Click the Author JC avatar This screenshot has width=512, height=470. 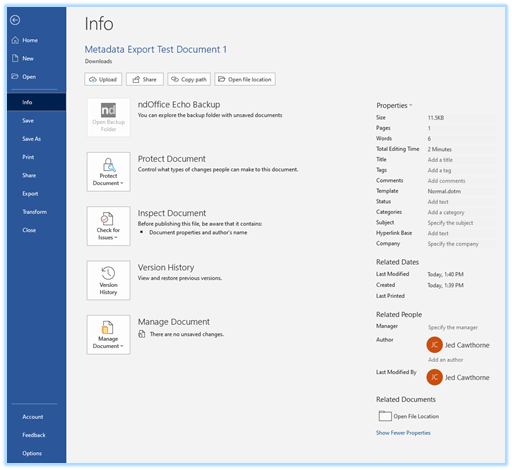coord(434,345)
